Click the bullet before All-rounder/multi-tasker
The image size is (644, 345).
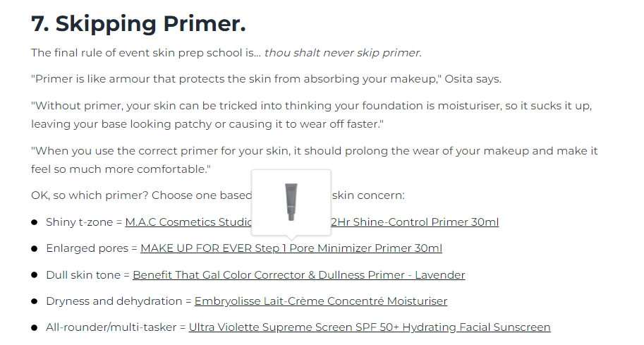tap(35, 327)
